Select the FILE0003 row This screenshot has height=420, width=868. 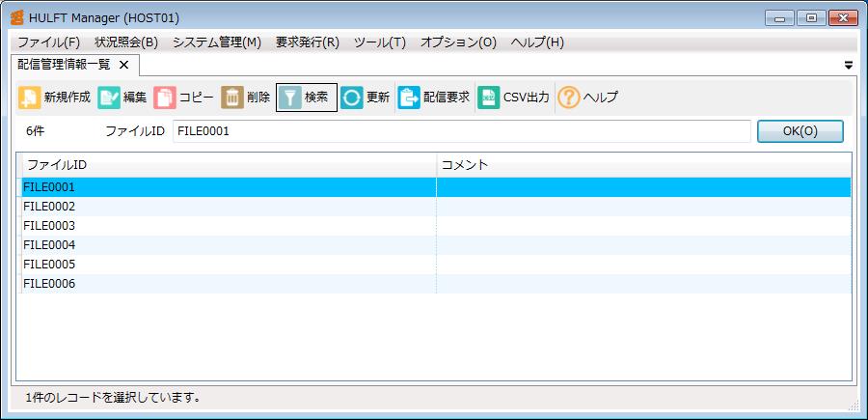pos(436,226)
